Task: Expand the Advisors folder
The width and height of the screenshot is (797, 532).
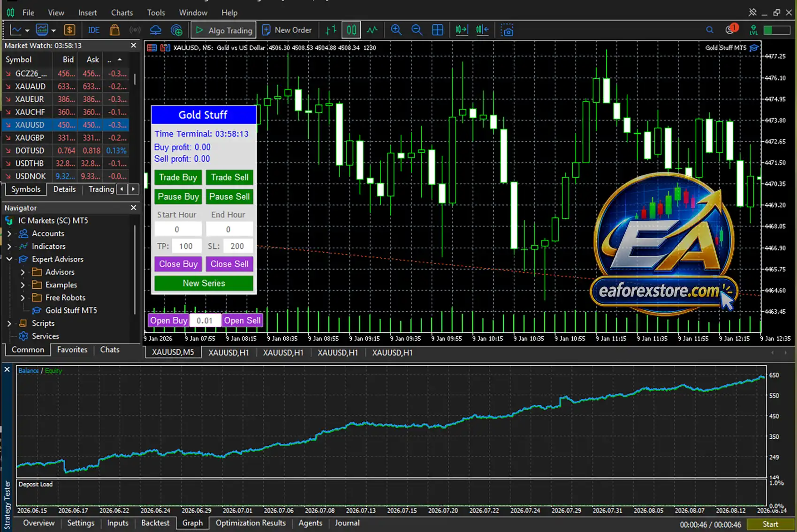Action: [23, 272]
